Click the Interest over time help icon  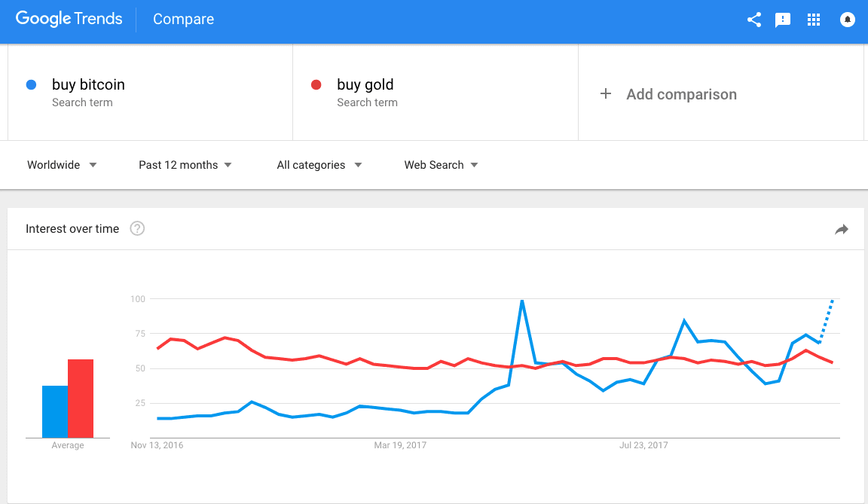click(137, 228)
